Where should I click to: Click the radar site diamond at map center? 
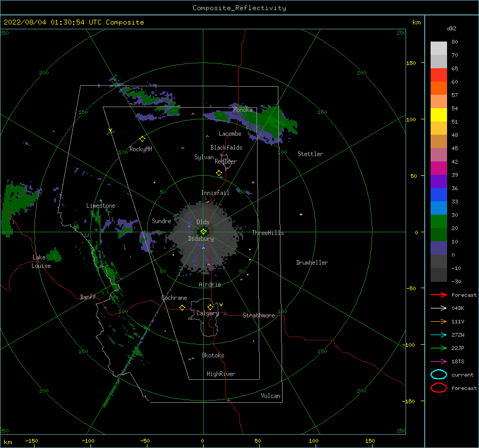pyautogui.click(x=203, y=232)
